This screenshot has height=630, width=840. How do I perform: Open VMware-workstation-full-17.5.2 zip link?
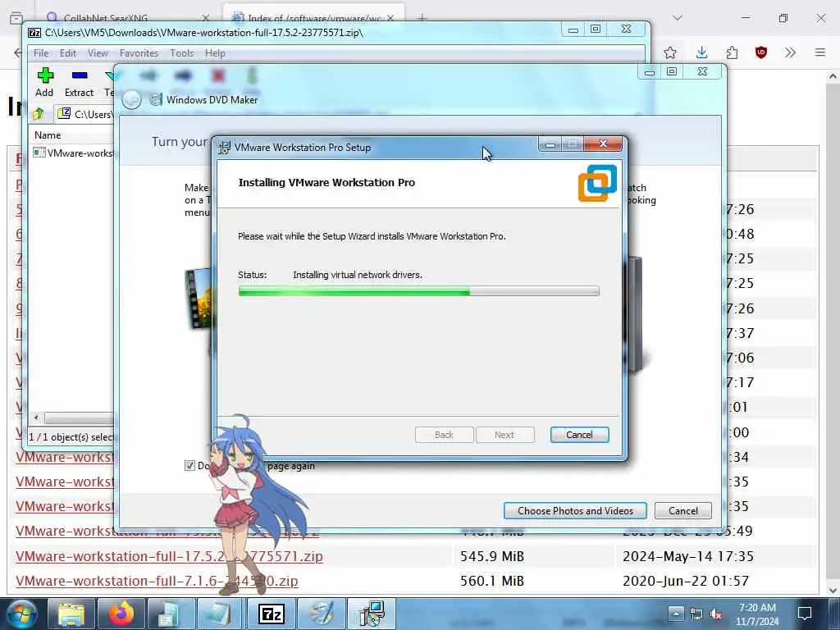pyautogui.click(x=169, y=556)
